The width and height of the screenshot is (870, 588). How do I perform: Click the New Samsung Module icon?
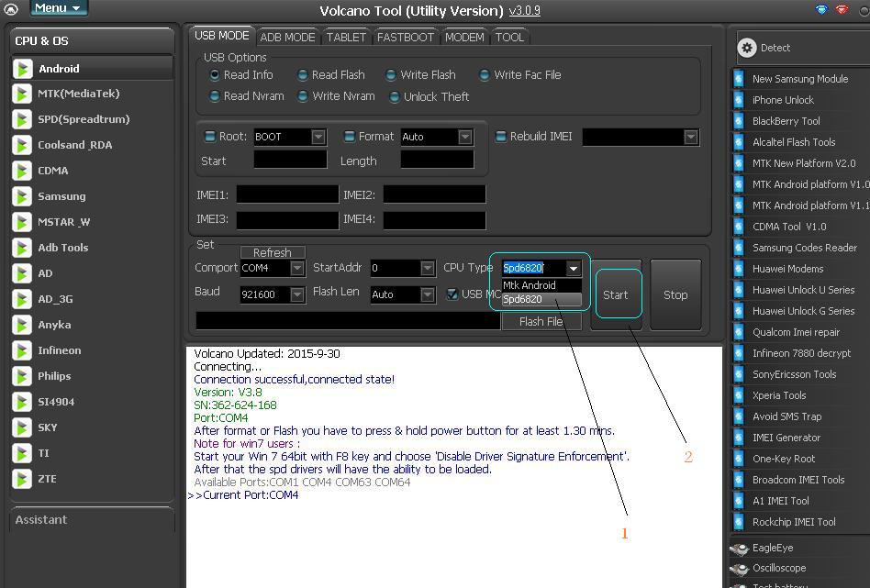pyautogui.click(x=739, y=79)
